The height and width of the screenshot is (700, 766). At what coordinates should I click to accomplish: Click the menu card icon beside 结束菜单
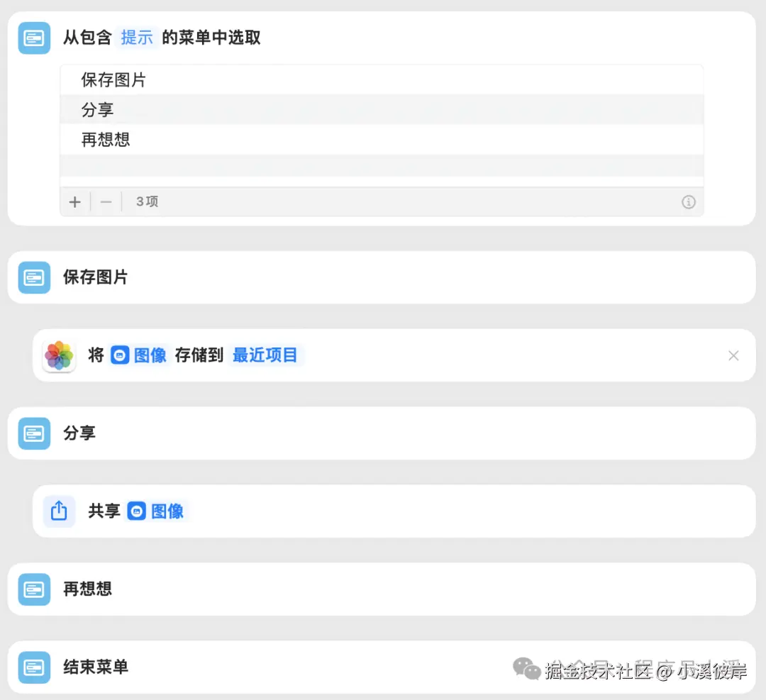click(x=33, y=667)
